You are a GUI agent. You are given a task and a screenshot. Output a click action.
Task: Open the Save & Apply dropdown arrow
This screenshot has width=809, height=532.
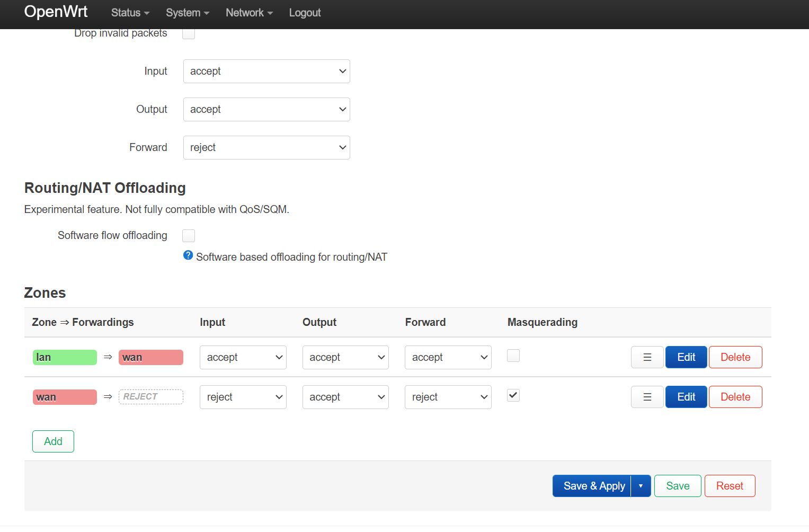coord(641,486)
